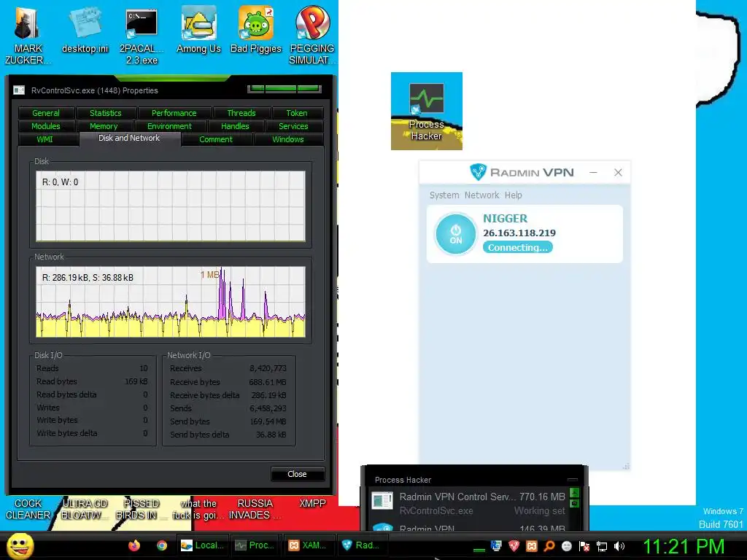Launch the 2PACAL 2.3.exe shortcut
The image size is (747, 560).
(142, 36)
